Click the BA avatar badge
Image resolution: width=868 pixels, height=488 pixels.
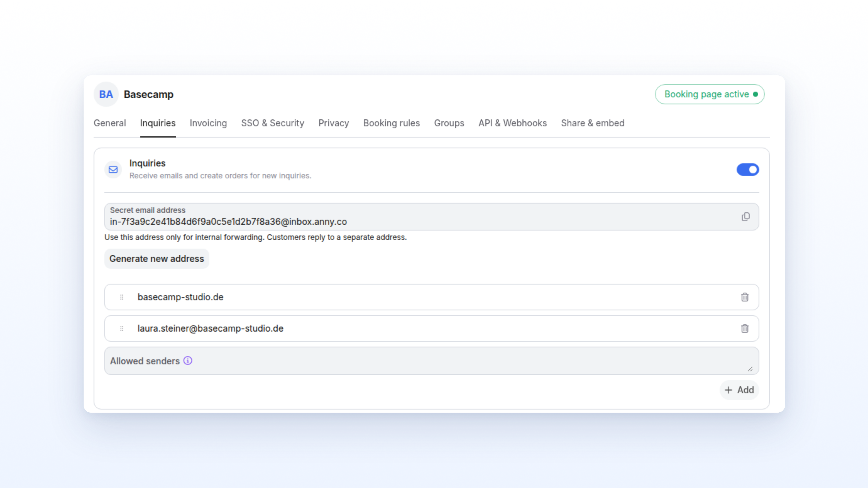click(106, 94)
